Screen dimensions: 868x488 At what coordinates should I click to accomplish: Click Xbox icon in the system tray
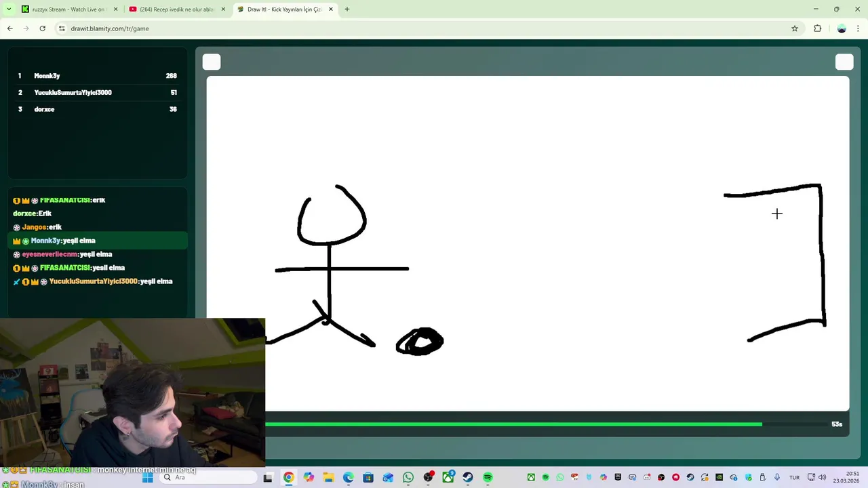click(531, 478)
